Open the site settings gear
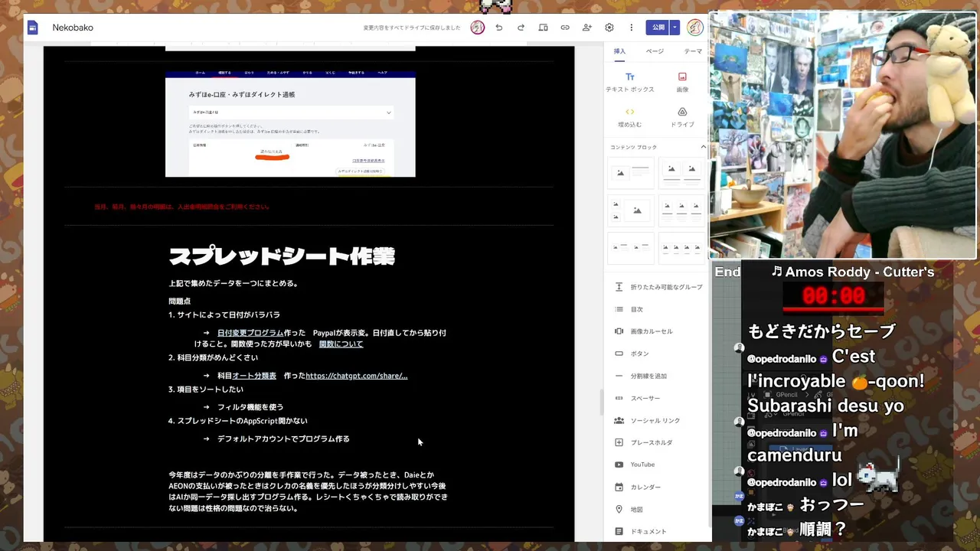This screenshot has width=980, height=551. pos(609,28)
